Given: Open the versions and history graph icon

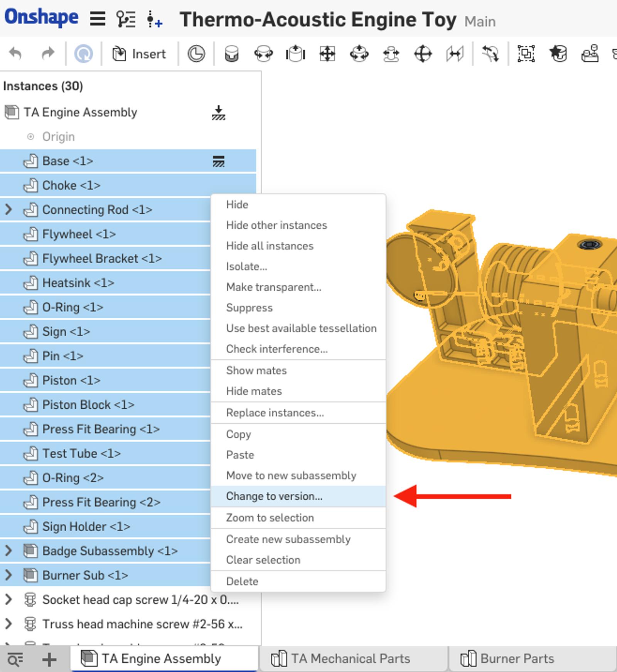Looking at the screenshot, I should (x=126, y=19).
